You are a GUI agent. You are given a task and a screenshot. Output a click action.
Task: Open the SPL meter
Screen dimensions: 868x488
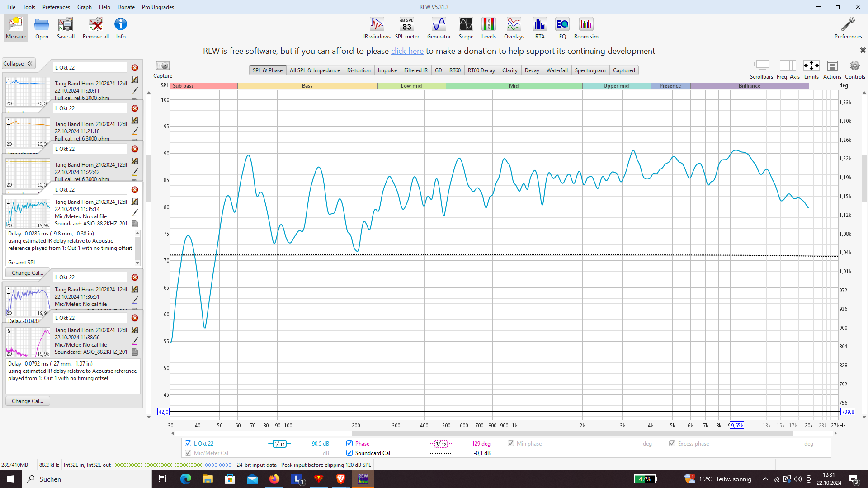pos(407,28)
